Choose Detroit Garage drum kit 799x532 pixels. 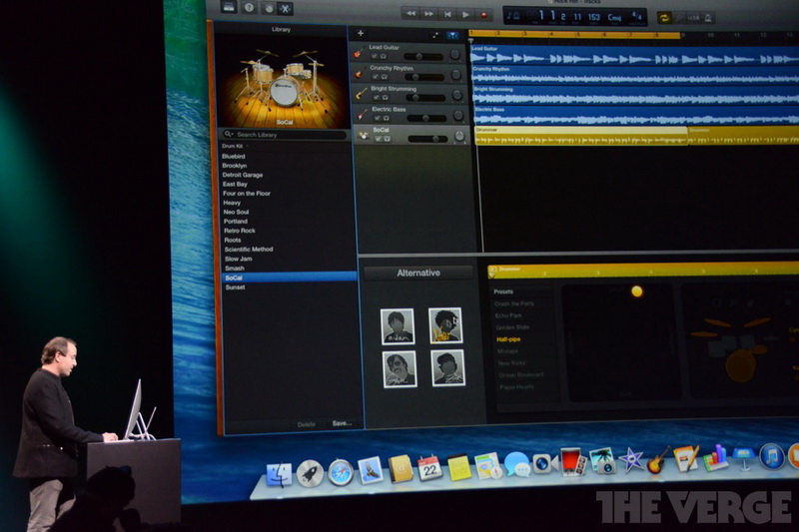click(243, 175)
